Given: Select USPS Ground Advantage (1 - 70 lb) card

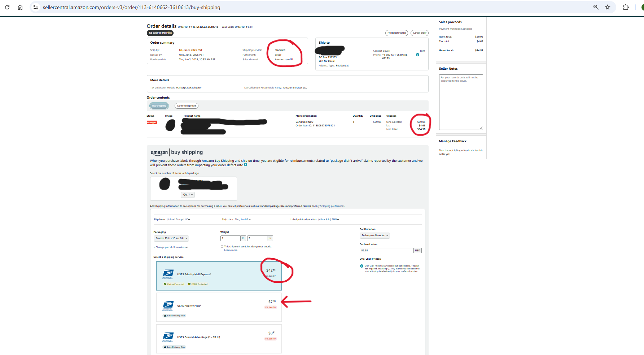Looking at the screenshot, I should pyautogui.click(x=219, y=339).
